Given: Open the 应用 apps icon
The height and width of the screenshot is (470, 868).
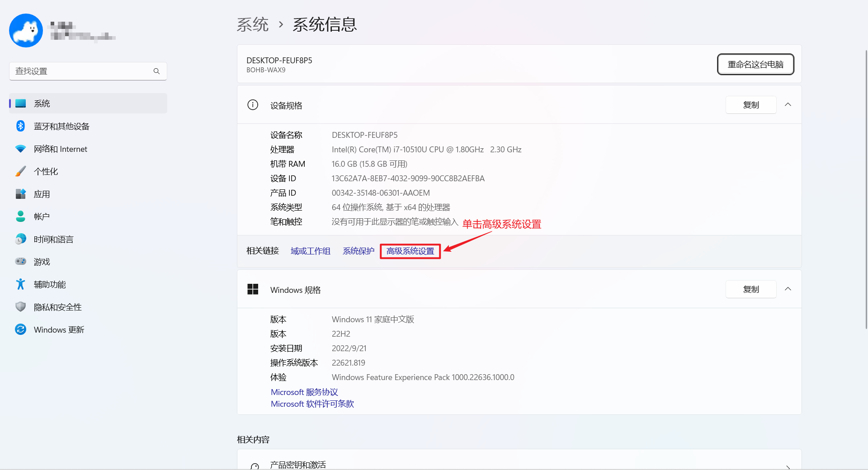Looking at the screenshot, I should click(21, 194).
